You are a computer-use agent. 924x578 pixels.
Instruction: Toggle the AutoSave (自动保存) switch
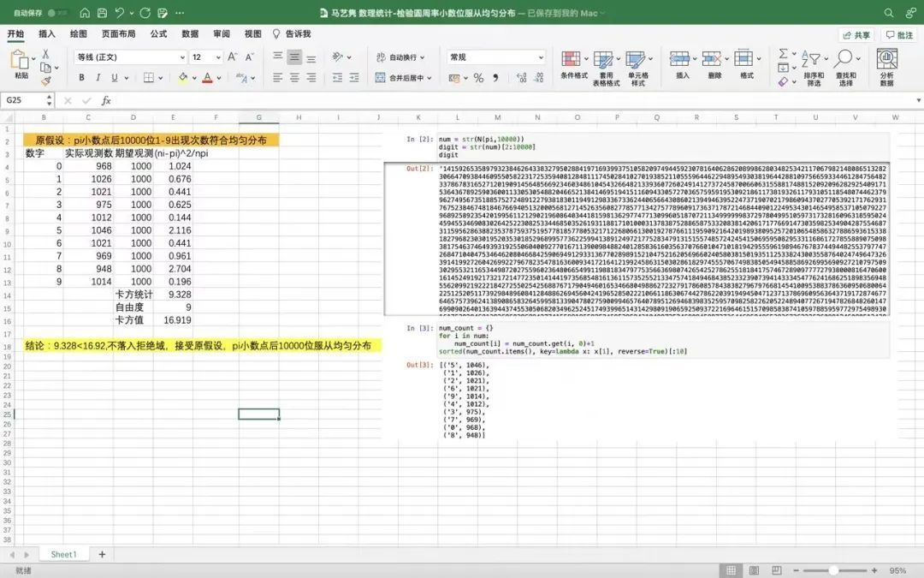[x=58, y=14]
